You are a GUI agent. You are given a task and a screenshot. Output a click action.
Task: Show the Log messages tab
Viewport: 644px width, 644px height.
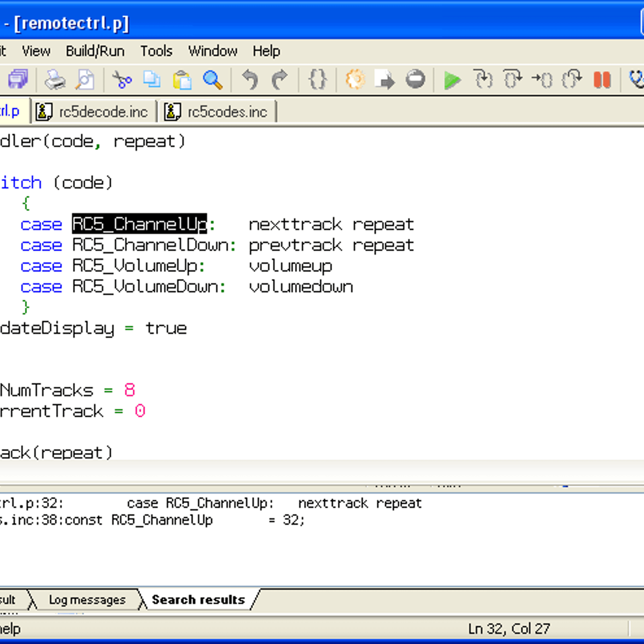tap(87, 600)
